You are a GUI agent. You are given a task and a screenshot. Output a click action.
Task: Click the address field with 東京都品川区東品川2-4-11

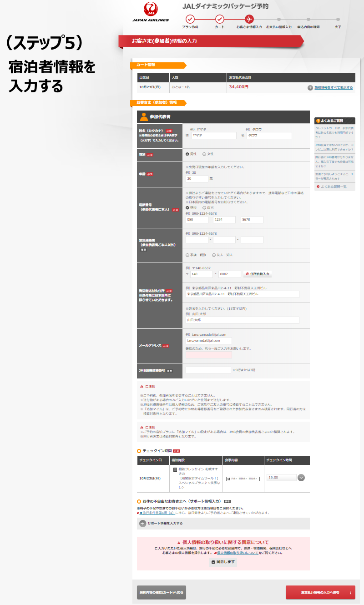coord(243,294)
